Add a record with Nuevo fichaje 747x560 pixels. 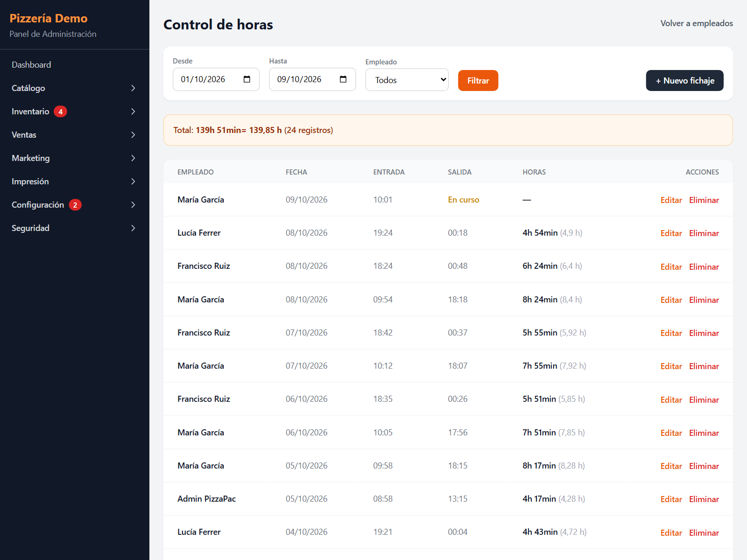point(684,80)
